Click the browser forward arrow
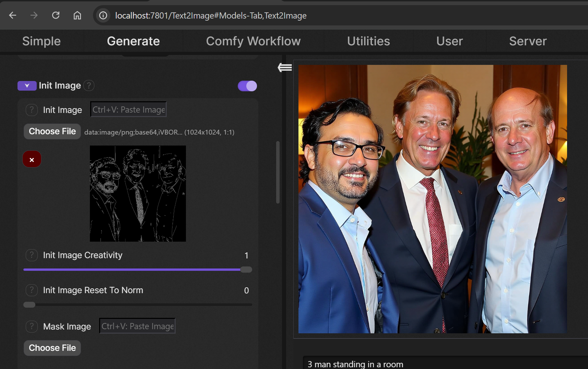This screenshot has height=369, width=588. pyautogui.click(x=34, y=15)
